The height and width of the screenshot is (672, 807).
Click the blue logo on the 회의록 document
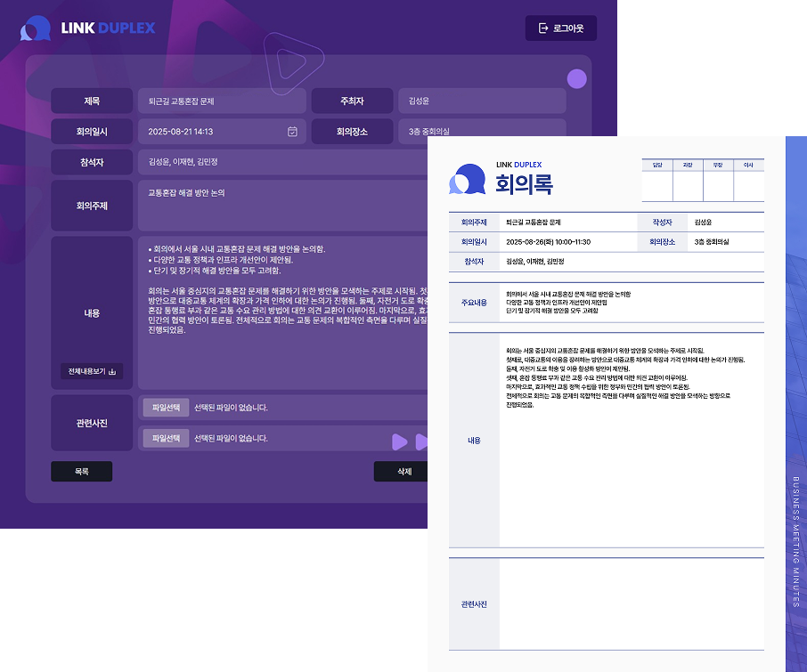(468, 178)
